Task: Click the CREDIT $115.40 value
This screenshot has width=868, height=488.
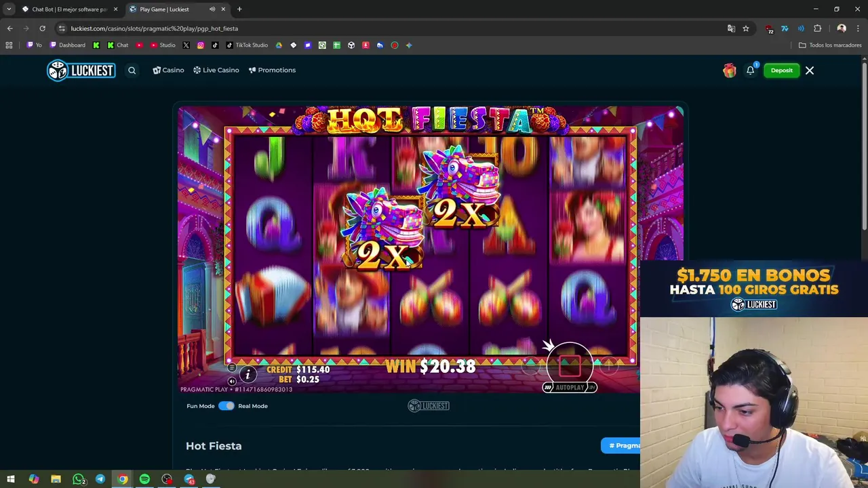Action: click(313, 369)
